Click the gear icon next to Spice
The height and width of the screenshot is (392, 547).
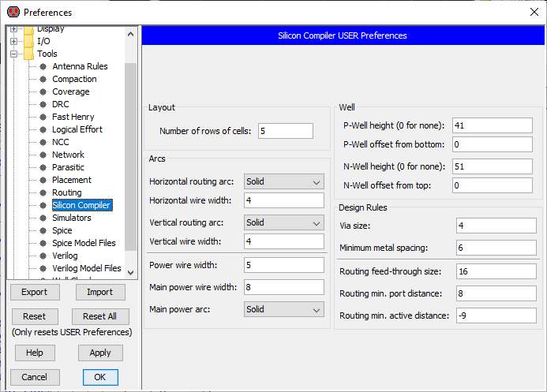(x=43, y=230)
